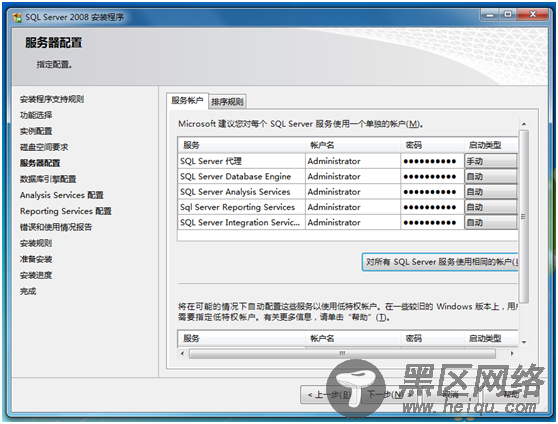Click the 帮助 help button
Image resolution: width=558 pixels, height=424 pixels.
pyautogui.click(x=511, y=394)
